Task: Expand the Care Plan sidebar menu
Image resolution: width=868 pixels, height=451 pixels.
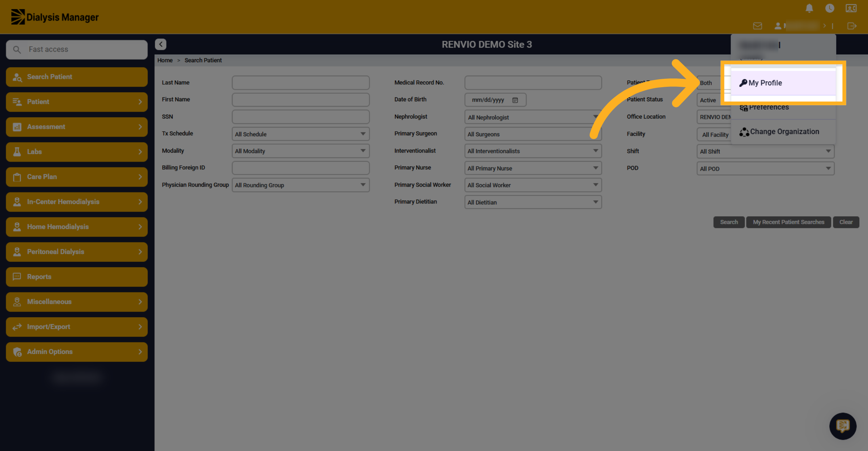Action: tap(77, 176)
